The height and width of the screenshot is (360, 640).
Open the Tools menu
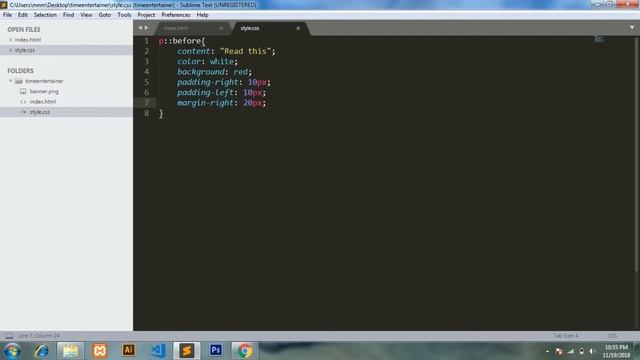tap(124, 15)
